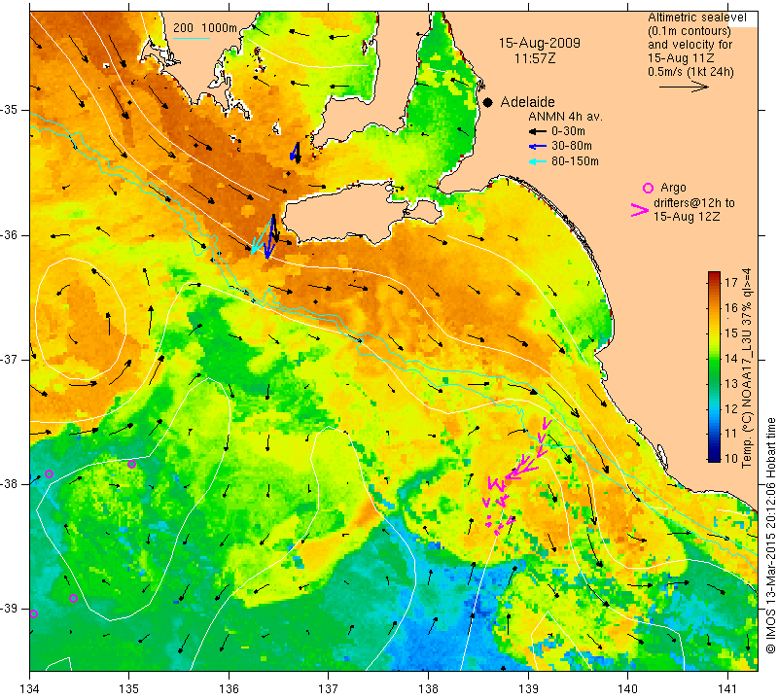
Task: Click the black 0-30m legend arrow
Action: [537, 131]
